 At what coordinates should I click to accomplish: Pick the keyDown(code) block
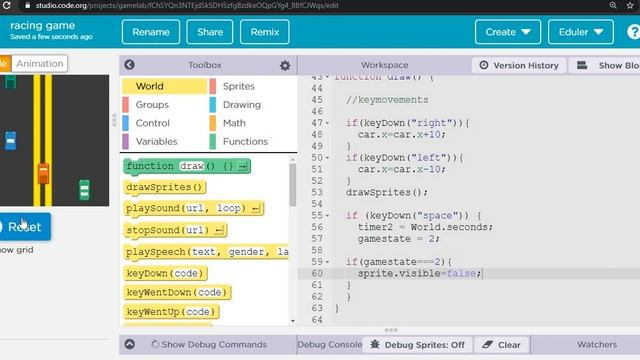[x=165, y=273]
